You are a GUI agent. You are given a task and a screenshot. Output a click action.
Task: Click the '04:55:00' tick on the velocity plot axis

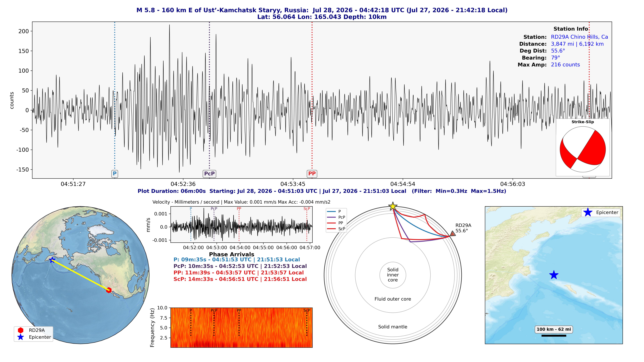coord(263,248)
